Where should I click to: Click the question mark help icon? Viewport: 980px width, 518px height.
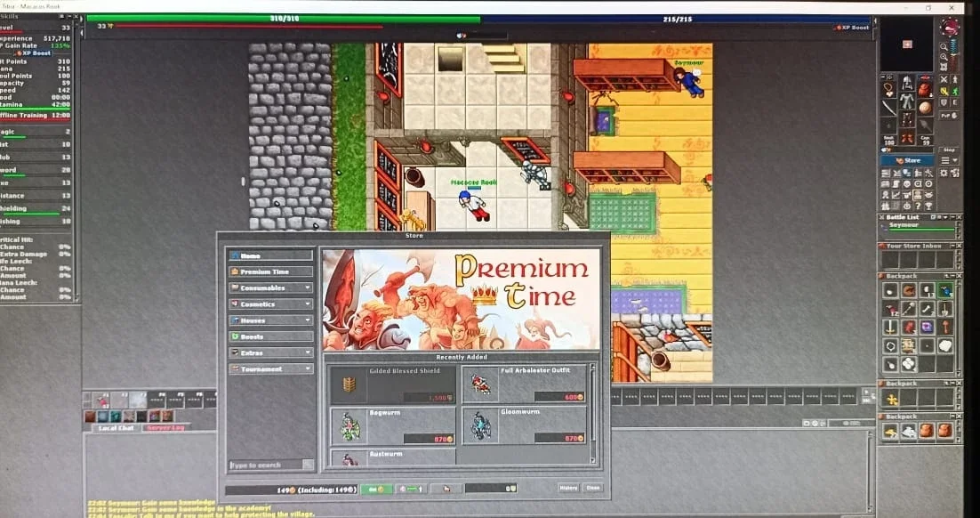(x=918, y=206)
